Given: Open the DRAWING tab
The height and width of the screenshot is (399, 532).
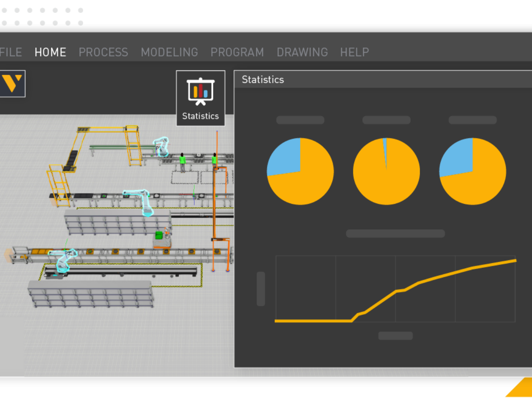Looking at the screenshot, I should [x=302, y=52].
